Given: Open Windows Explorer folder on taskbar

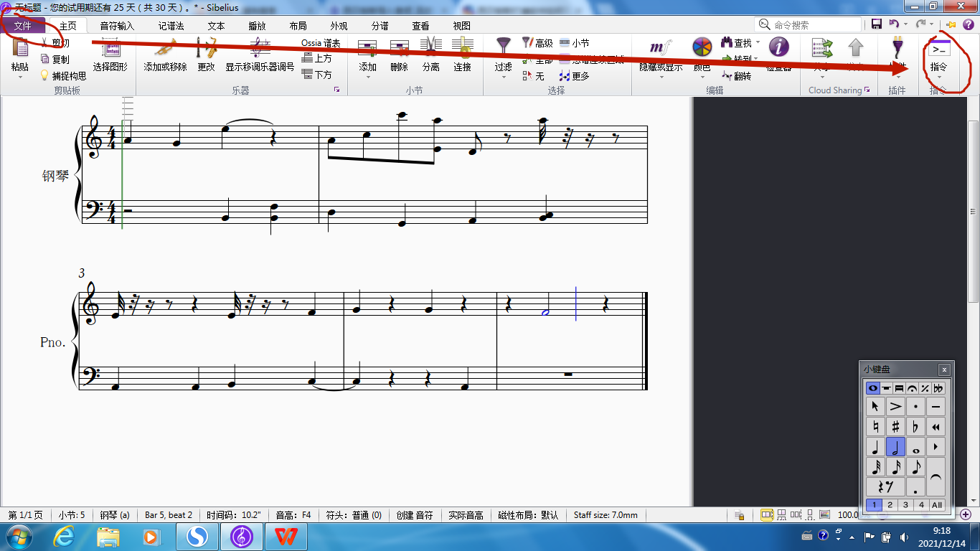Looking at the screenshot, I should tap(108, 536).
